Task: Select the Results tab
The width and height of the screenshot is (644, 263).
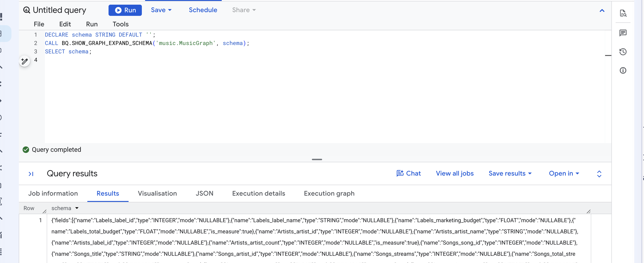Action: (108, 194)
